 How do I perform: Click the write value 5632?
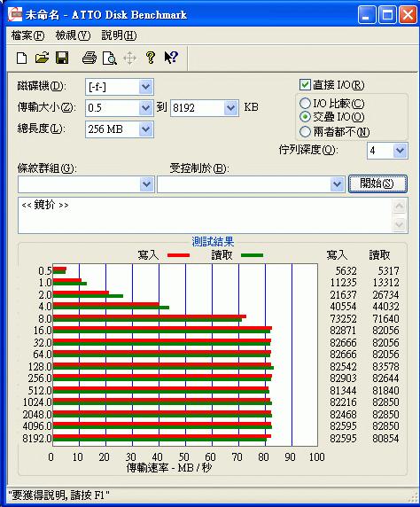click(346, 270)
